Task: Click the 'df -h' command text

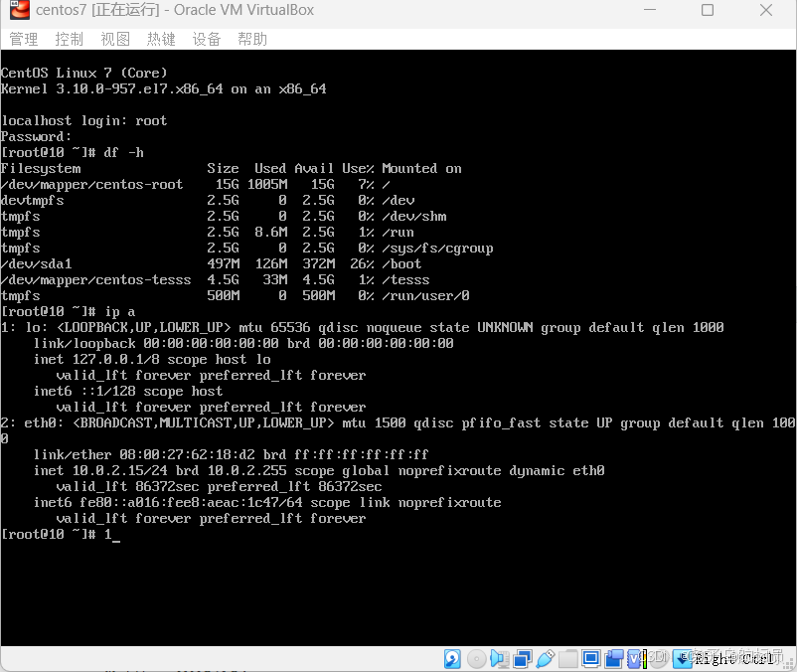Action: point(123,152)
